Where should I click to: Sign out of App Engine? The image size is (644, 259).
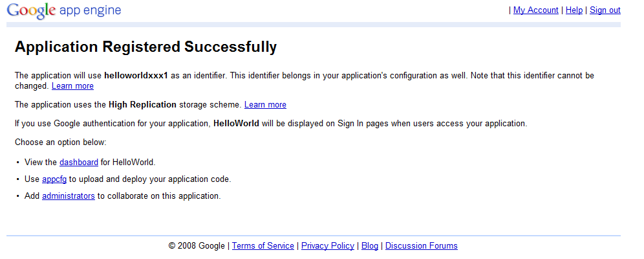pyautogui.click(x=605, y=10)
